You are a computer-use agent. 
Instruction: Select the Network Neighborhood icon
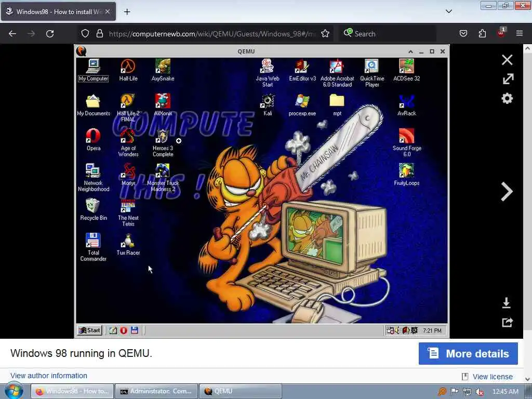click(x=94, y=178)
